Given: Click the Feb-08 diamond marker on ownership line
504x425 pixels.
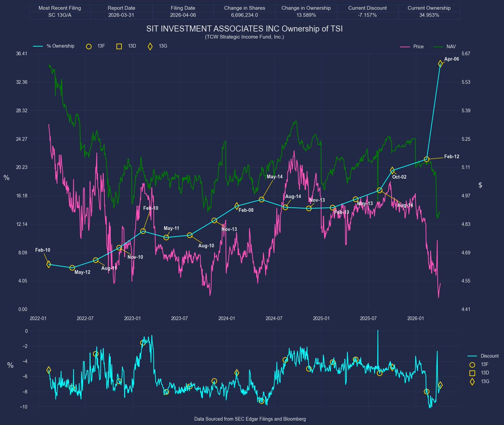Looking at the screenshot, I should [237, 206].
